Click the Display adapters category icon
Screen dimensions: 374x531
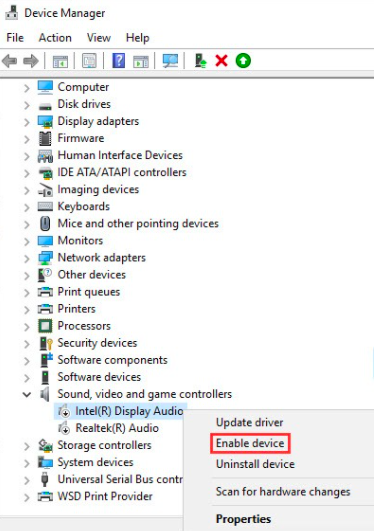pos(45,121)
